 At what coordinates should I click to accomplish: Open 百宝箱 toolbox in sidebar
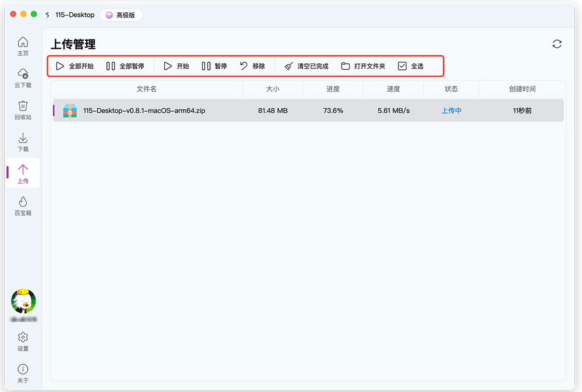point(23,206)
